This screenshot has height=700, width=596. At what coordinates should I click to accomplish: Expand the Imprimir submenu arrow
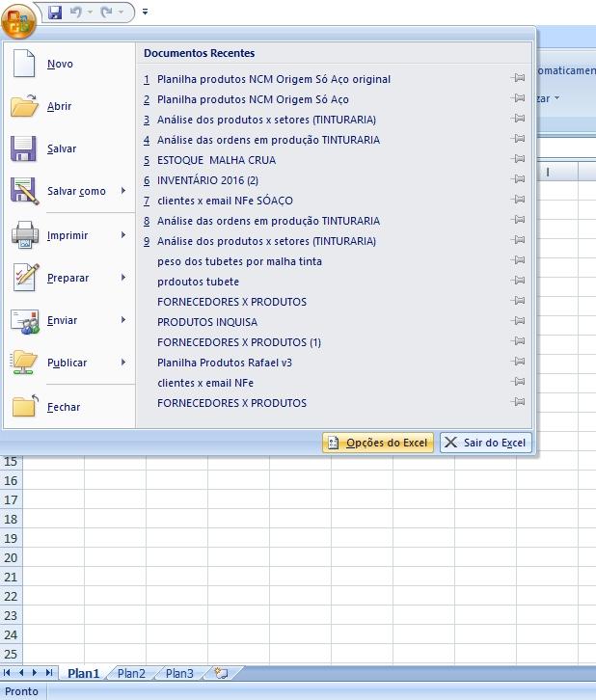click(123, 235)
